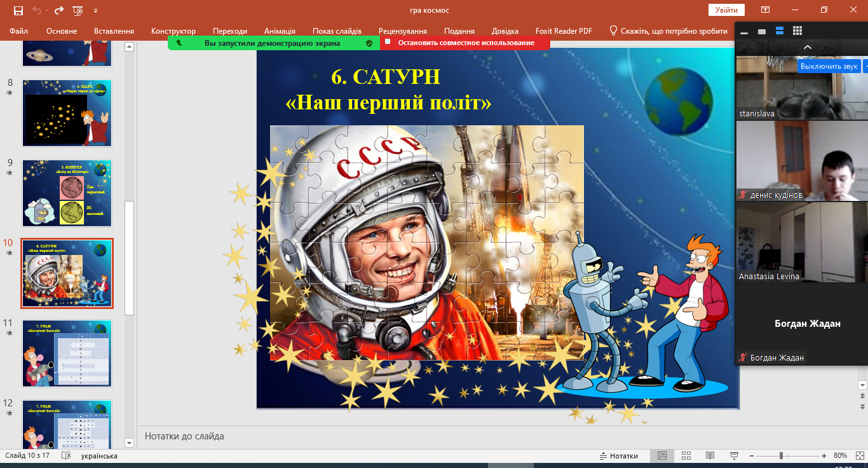Click animation star marker under slide 8
Image resolution: width=868 pixels, height=468 pixels.
coord(9,92)
